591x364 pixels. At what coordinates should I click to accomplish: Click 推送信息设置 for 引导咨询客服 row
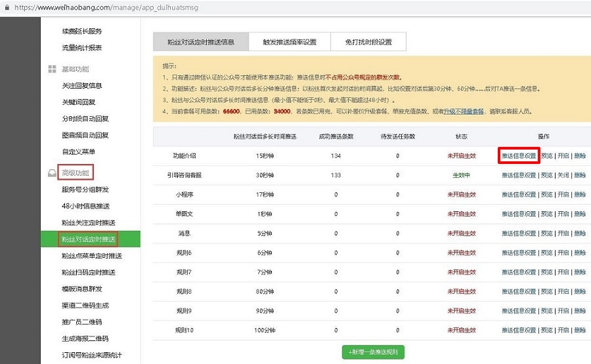pos(519,175)
